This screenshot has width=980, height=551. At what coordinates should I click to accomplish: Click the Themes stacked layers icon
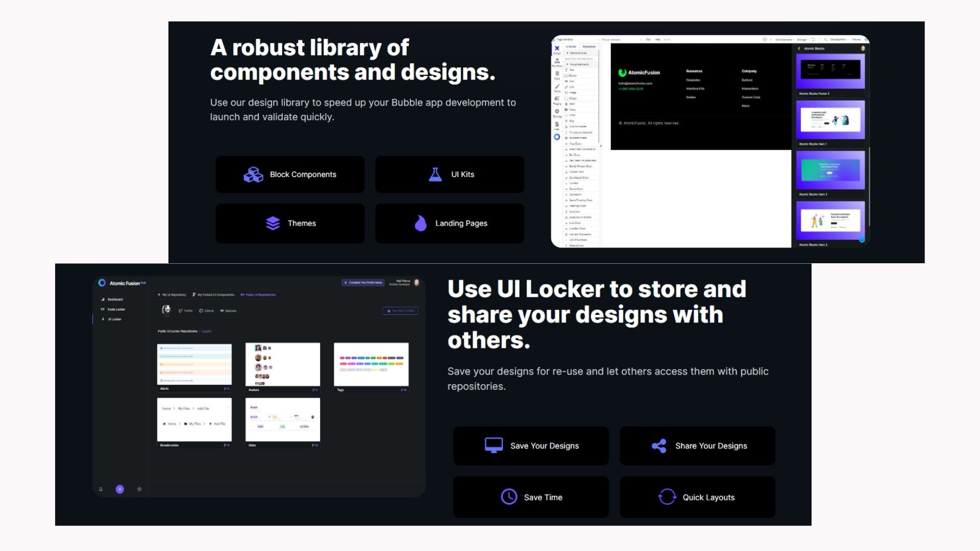tap(273, 223)
